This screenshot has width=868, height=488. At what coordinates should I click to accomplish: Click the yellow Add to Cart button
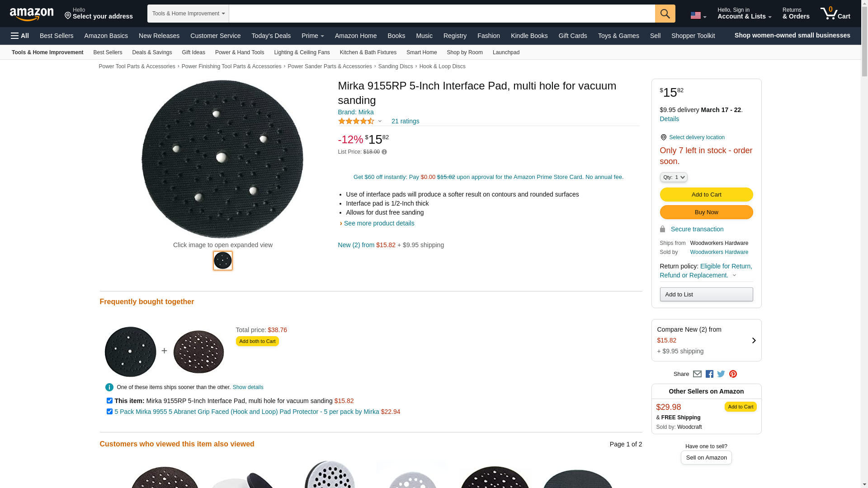click(706, 194)
